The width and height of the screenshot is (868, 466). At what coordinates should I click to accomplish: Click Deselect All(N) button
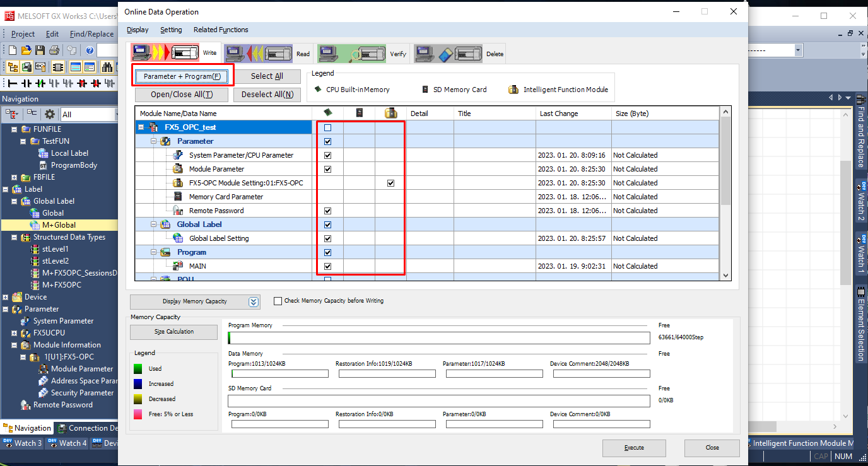267,95
